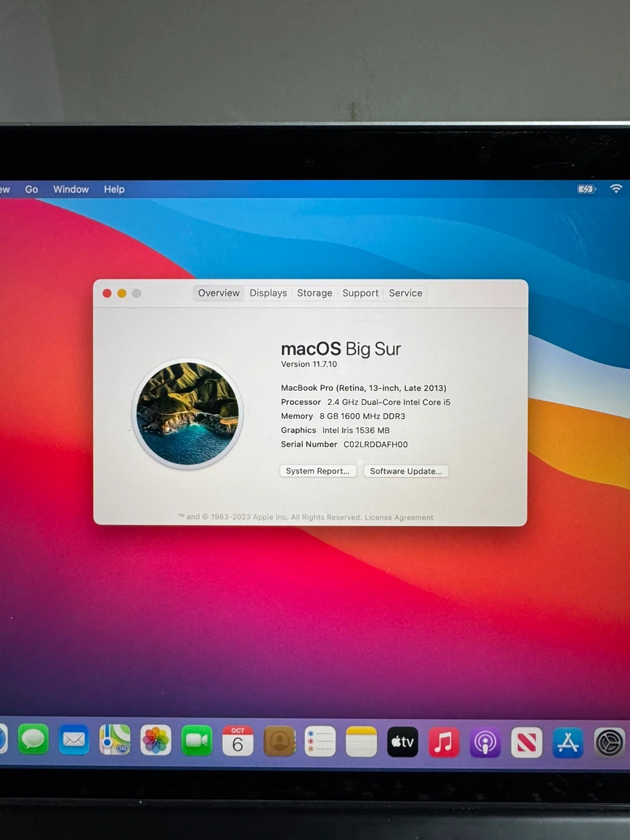The height and width of the screenshot is (840, 630).
Task: Open the License Agreement link
Action: point(399,517)
